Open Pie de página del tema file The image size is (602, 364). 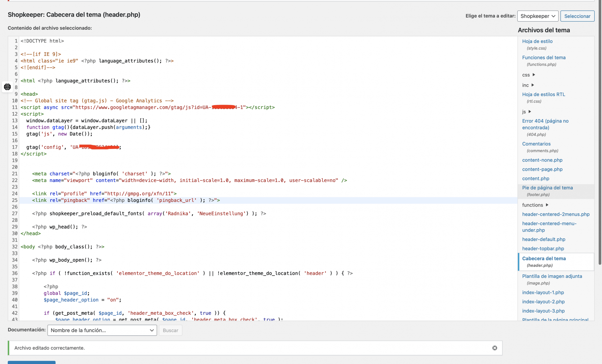tap(547, 188)
